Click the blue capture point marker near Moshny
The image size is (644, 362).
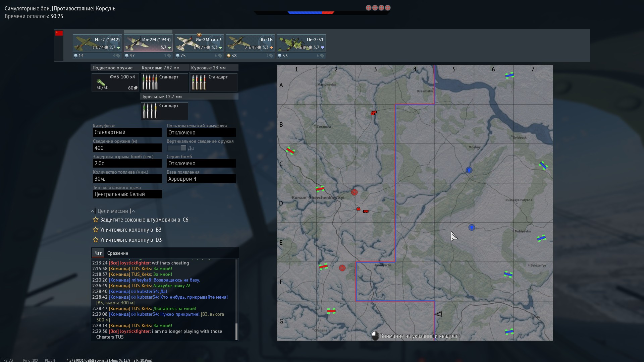pyautogui.click(x=469, y=170)
